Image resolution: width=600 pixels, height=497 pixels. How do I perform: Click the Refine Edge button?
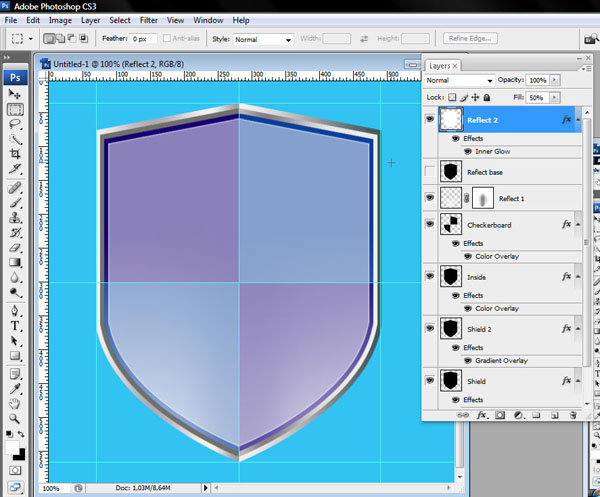(470, 38)
